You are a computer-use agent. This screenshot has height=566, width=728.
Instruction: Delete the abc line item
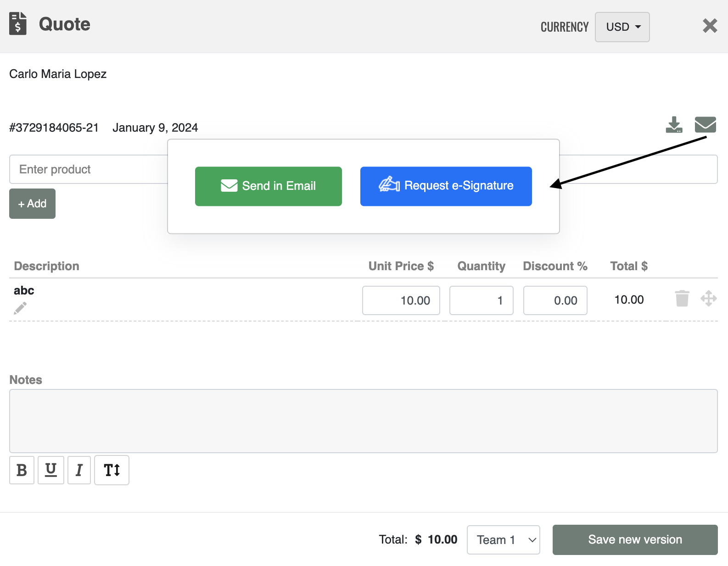[x=682, y=299]
